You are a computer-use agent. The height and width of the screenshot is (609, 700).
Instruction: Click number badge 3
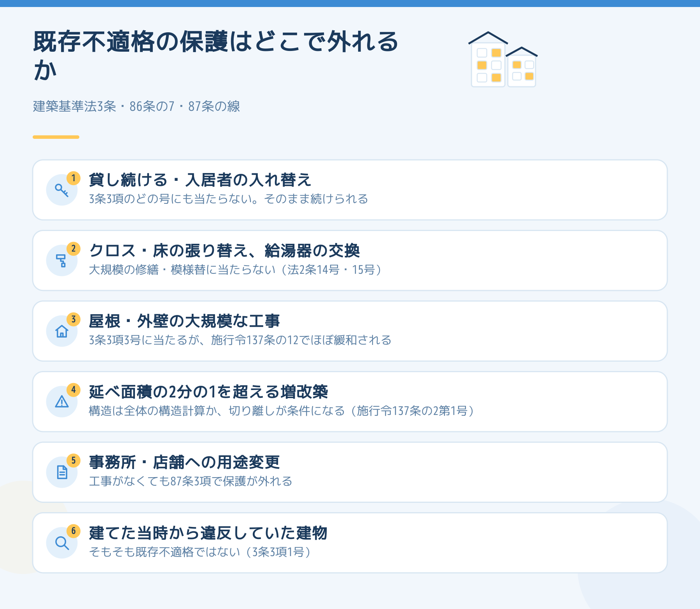(73, 319)
